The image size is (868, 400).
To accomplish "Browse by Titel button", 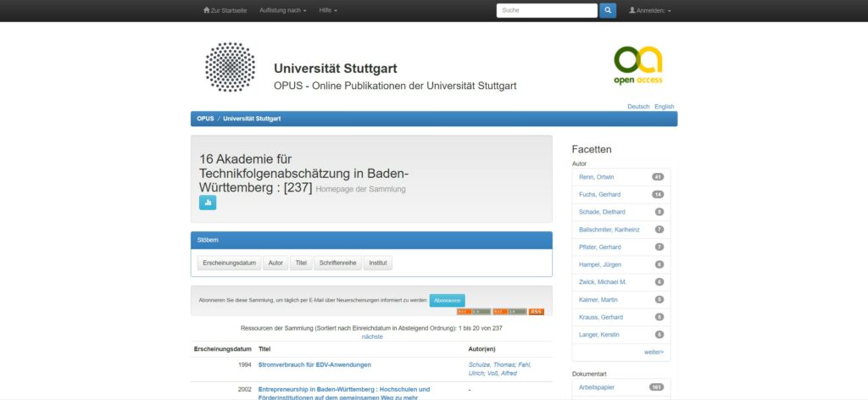I will [301, 264].
